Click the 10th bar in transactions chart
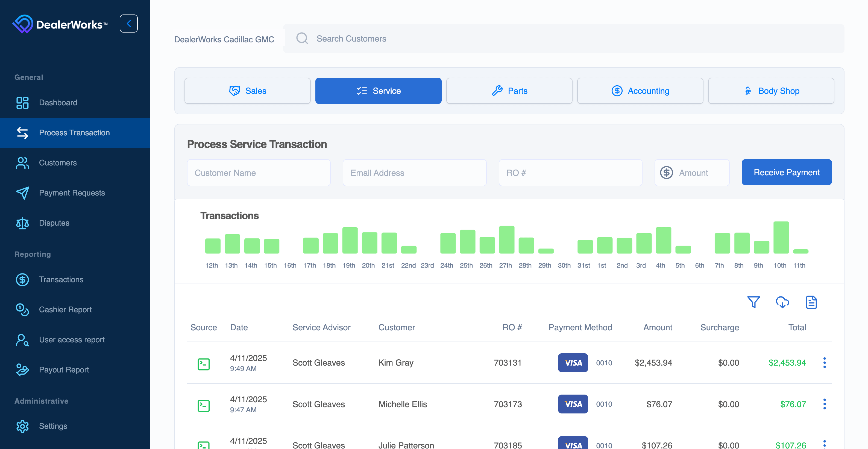 tap(781, 237)
